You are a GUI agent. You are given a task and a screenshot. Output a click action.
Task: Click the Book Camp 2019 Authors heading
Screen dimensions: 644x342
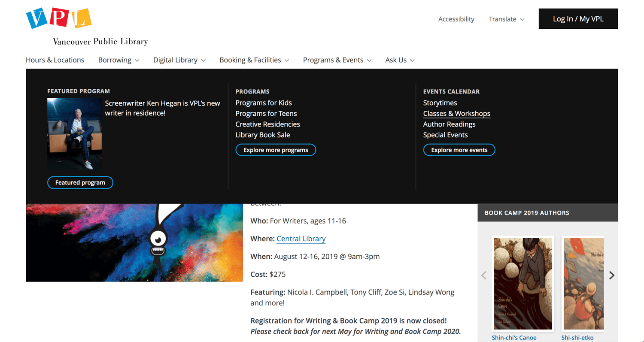527,213
